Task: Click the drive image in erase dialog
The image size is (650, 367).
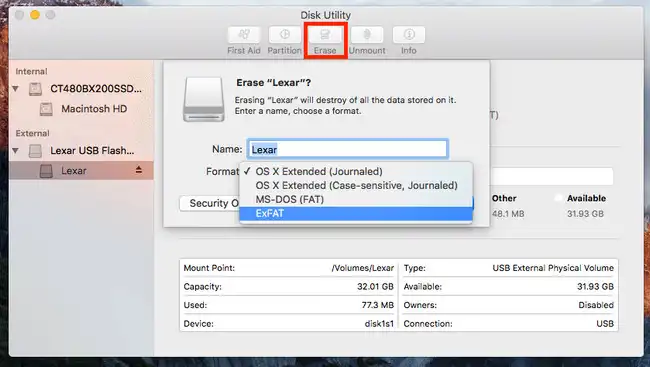Action: (x=204, y=100)
